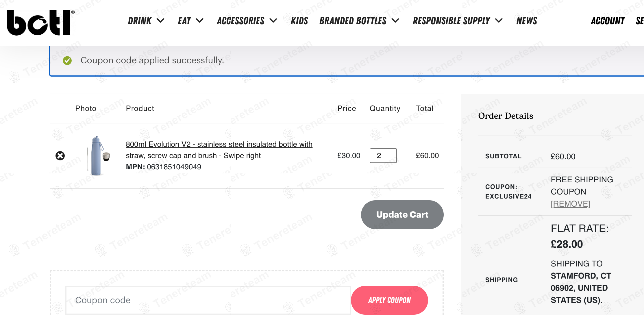Open the Kids menu item
The width and height of the screenshot is (644, 315).
tap(299, 21)
